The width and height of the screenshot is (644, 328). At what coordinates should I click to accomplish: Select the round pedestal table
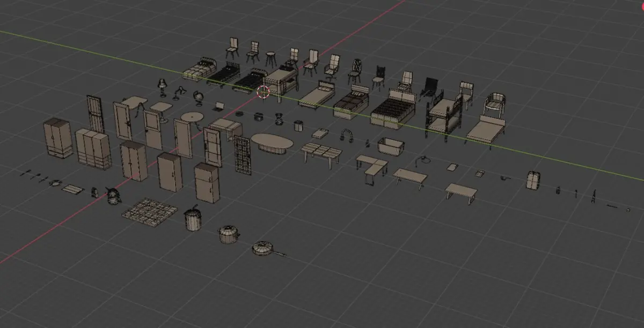(193, 120)
